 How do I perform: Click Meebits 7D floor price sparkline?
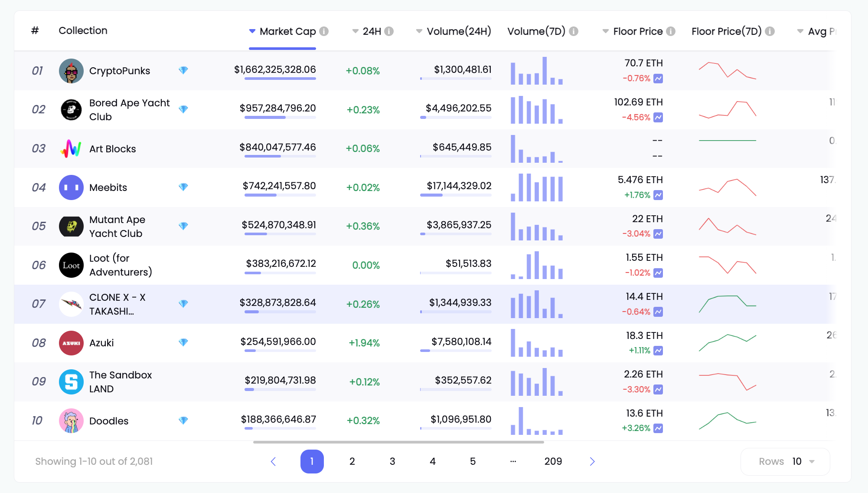(x=728, y=187)
